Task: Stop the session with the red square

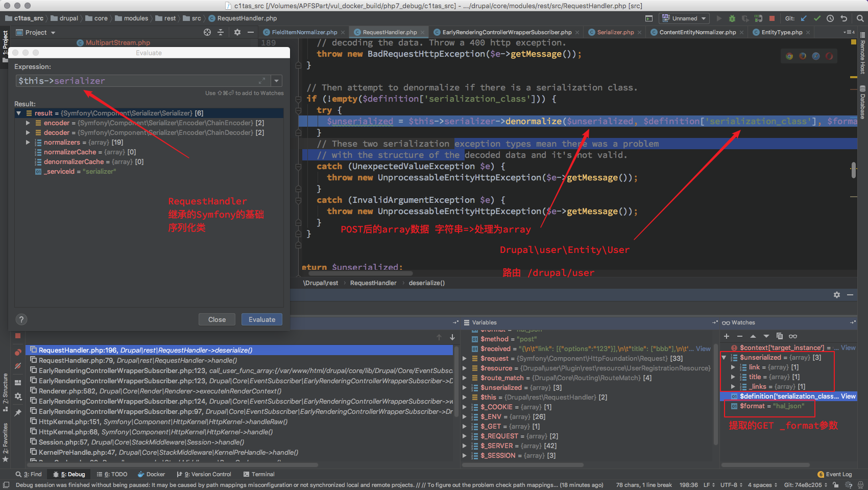Action: click(772, 18)
